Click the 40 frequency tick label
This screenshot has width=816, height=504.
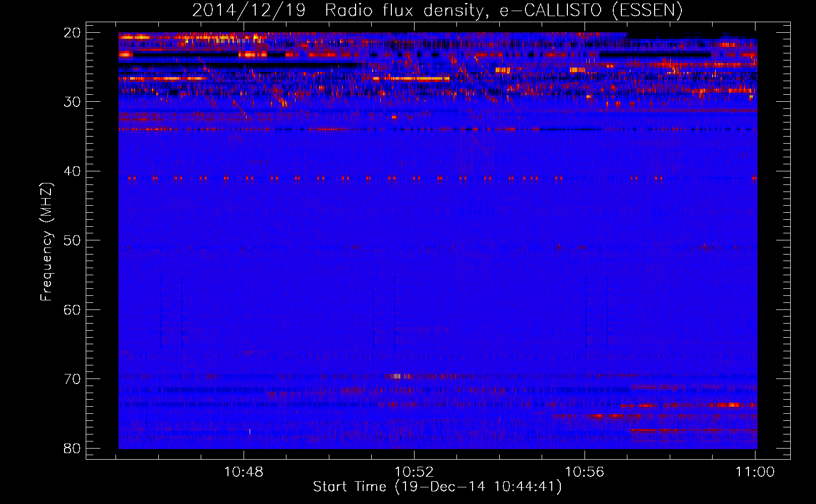tap(72, 171)
